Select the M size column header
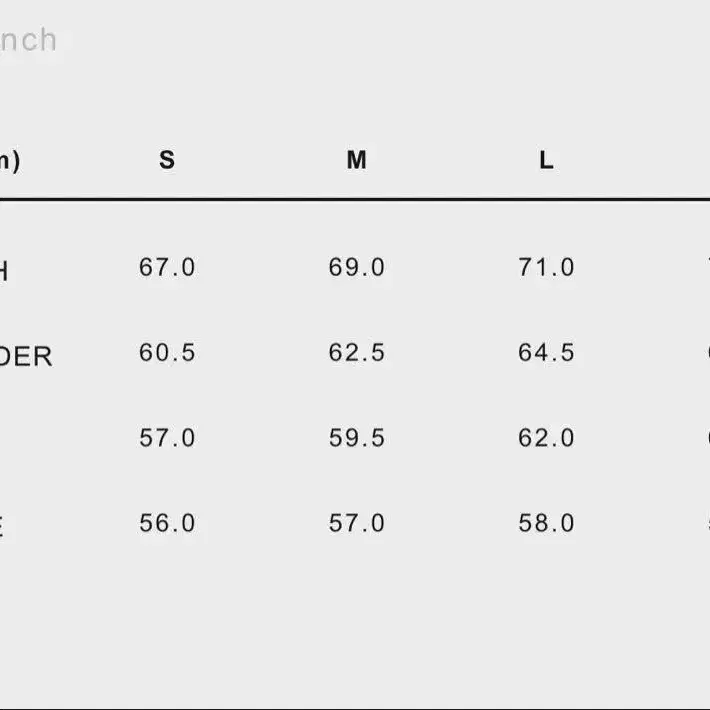710x710 pixels. pos(357,160)
